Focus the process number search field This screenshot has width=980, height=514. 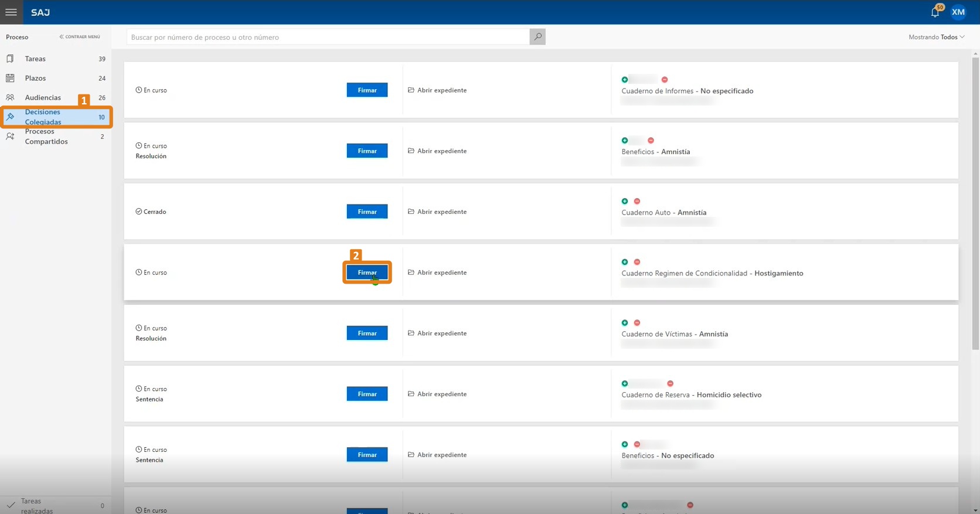328,37
